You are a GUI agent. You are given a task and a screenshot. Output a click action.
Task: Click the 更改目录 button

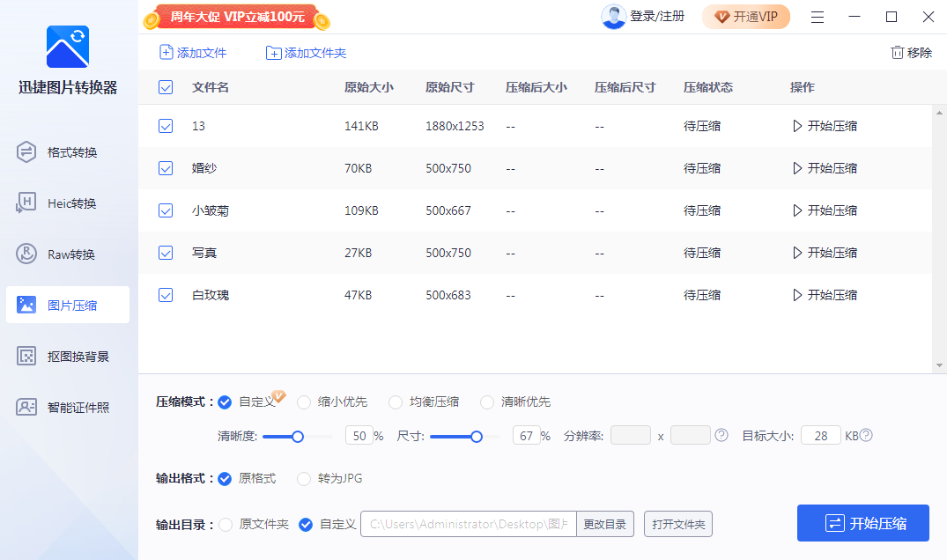(605, 524)
